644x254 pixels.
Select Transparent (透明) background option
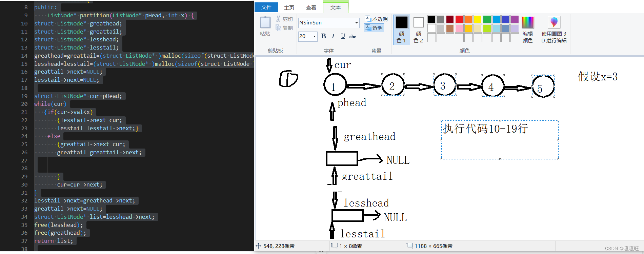374,28
